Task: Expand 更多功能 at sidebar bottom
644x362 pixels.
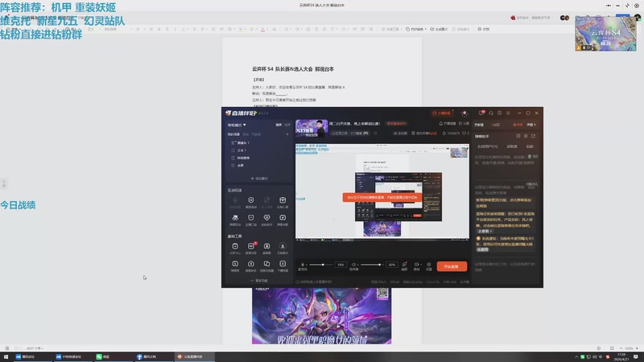Action: click(x=259, y=281)
